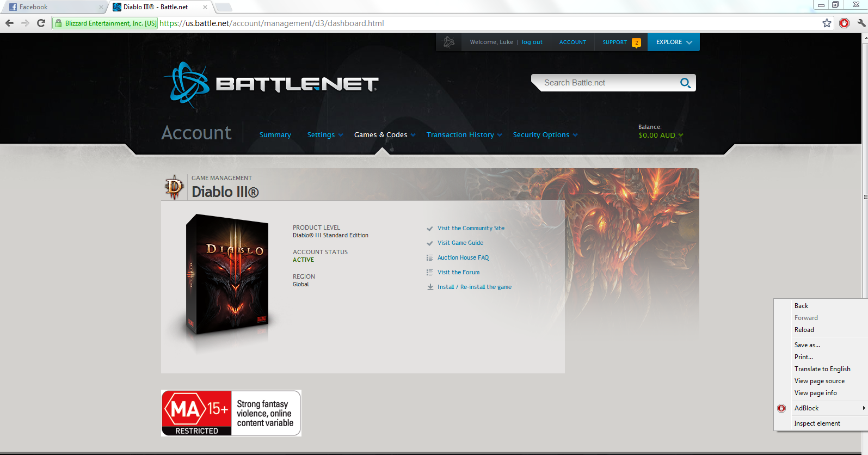Go to the Account link

[x=572, y=42]
